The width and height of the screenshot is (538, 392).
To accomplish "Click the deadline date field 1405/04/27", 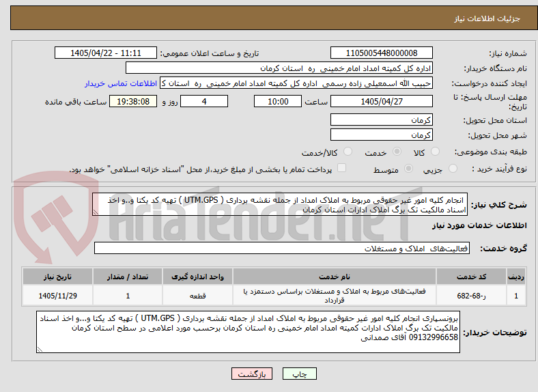I will pos(382,101).
